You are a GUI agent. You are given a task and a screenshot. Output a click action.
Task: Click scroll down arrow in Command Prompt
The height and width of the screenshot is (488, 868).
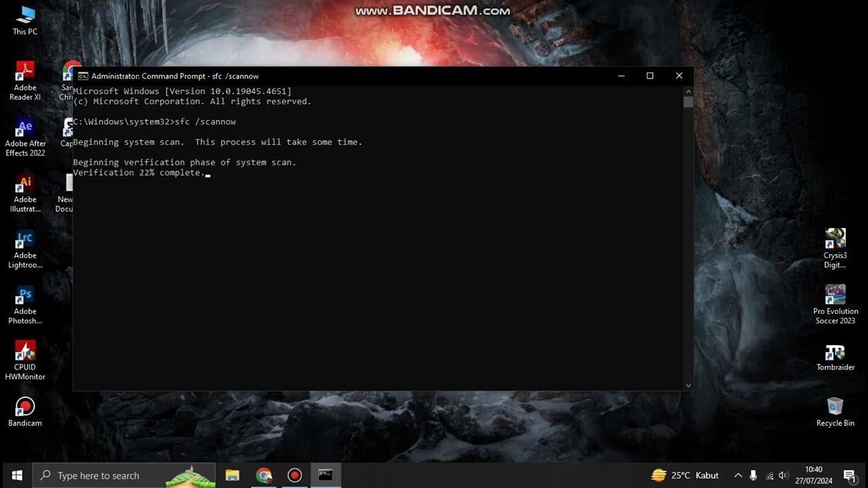click(688, 385)
